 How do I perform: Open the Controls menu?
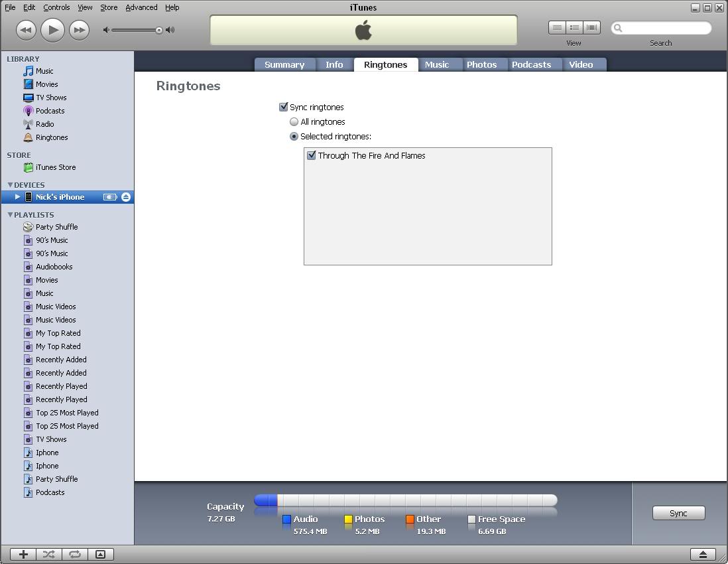[x=56, y=7]
